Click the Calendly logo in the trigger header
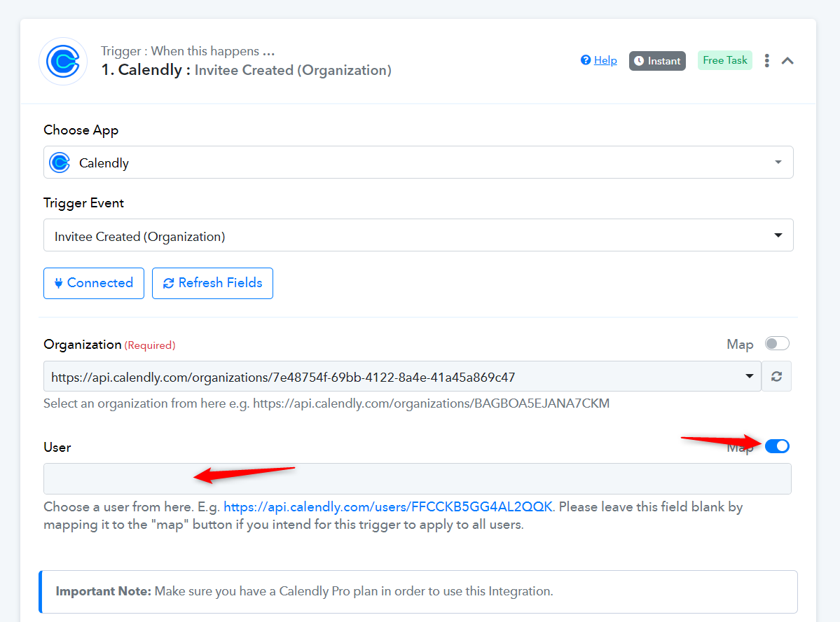Image resolution: width=840 pixels, height=622 pixels. (x=63, y=61)
